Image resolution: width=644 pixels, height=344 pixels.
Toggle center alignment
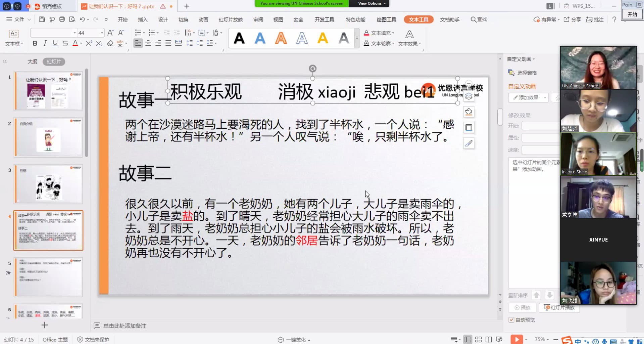(x=148, y=43)
